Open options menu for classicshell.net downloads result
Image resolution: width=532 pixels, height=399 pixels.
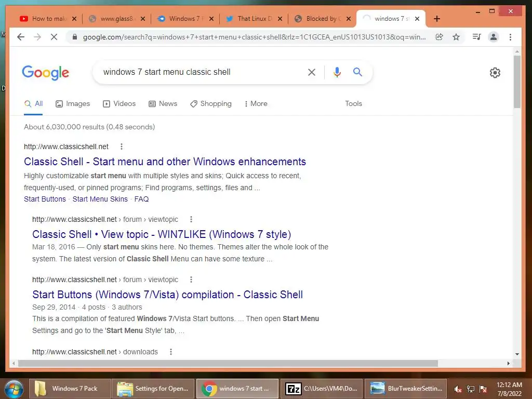(x=171, y=352)
